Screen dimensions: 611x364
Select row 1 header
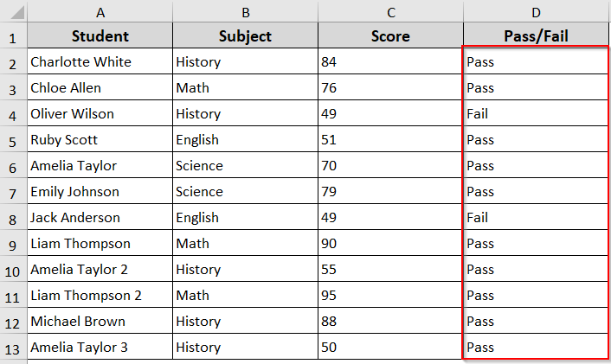click(14, 36)
